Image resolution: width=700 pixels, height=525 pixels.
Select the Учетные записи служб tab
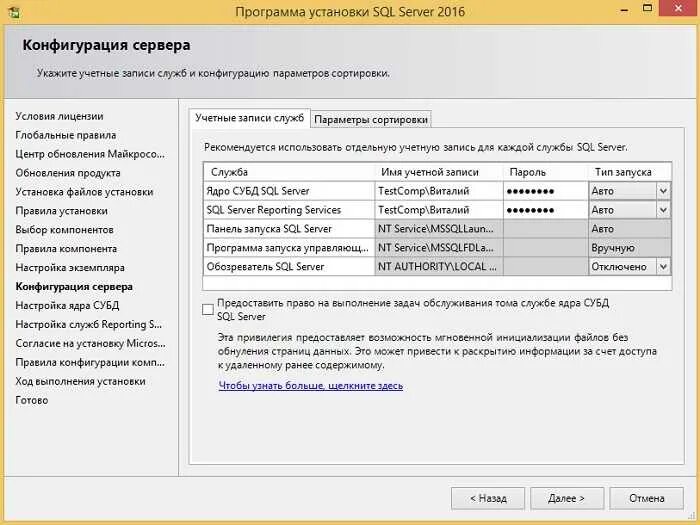coord(249,118)
